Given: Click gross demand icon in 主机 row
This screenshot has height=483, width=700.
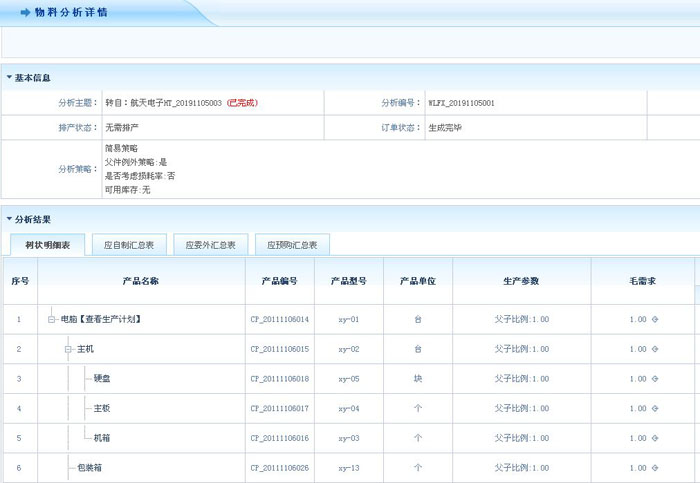Looking at the screenshot, I should pyautogui.click(x=655, y=349).
